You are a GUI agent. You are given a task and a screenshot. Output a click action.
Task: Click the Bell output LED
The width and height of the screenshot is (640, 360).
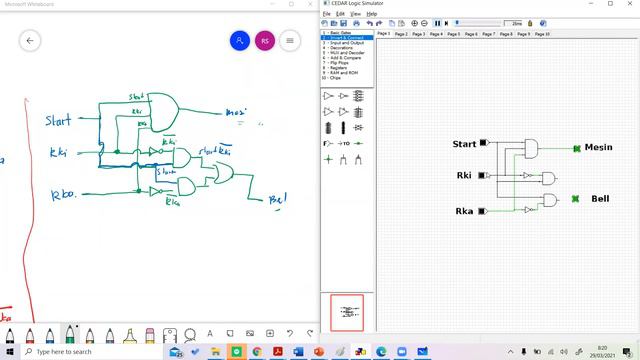575,199
